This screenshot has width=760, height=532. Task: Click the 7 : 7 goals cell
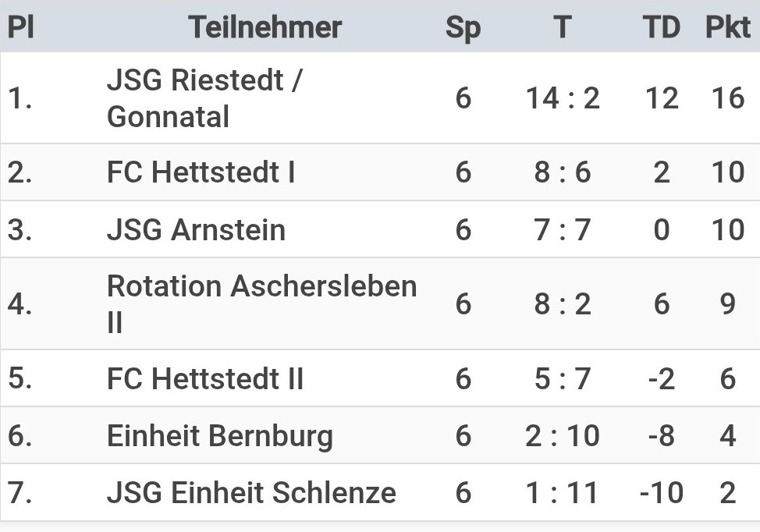(x=563, y=230)
